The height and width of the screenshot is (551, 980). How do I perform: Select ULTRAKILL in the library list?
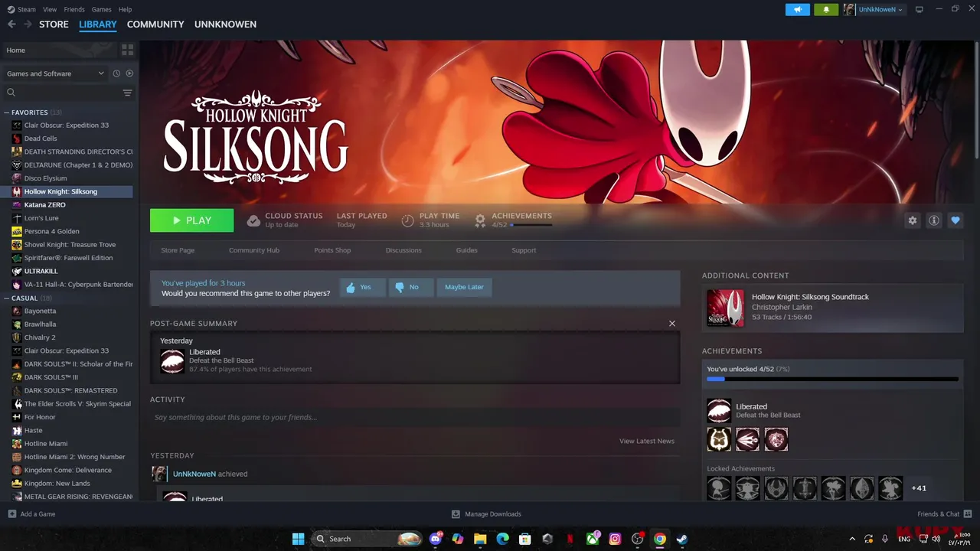click(41, 271)
